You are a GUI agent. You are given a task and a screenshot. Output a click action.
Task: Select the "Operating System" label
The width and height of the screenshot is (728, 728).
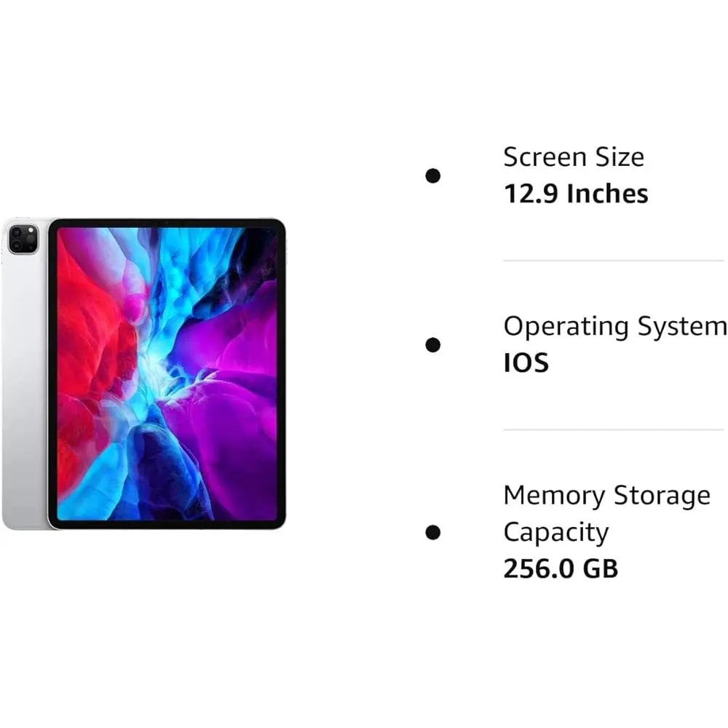(x=614, y=326)
